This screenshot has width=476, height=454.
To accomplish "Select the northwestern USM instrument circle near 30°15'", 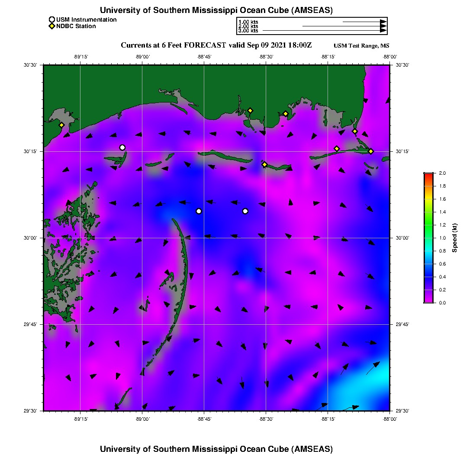I will click(x=122, y=147).
